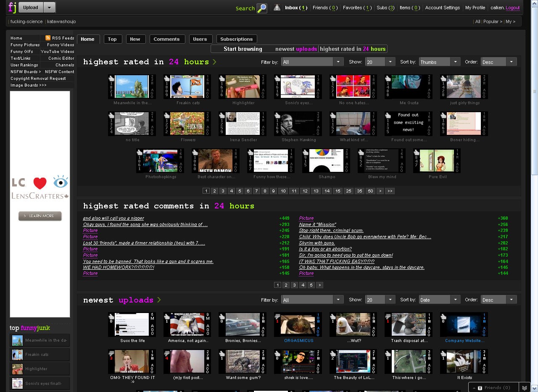Click the Logout link
The width and height of the screenshot is (538, 392).
[x=512, y=8]
